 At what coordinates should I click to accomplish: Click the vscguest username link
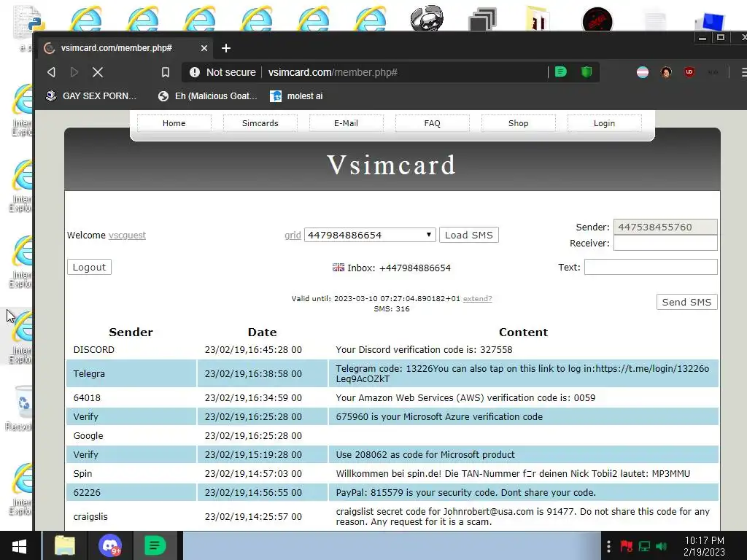pos(127,236)
